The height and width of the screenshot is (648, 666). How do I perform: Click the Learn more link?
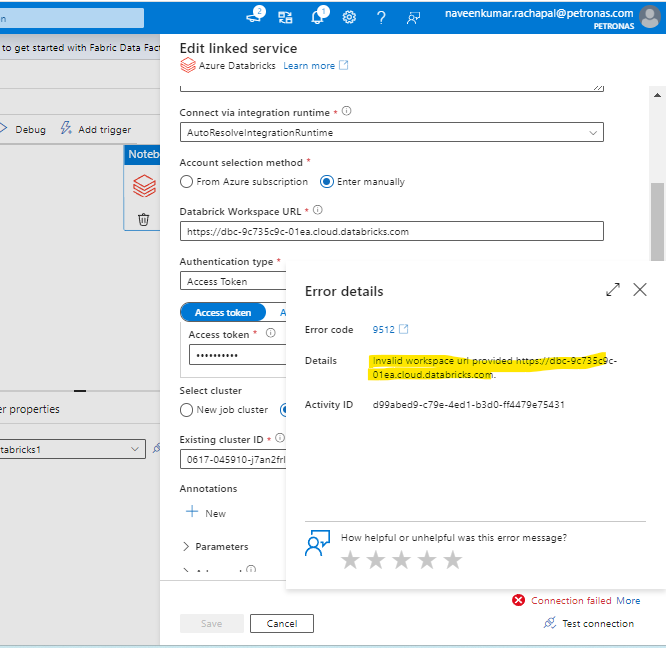point(309,66)
